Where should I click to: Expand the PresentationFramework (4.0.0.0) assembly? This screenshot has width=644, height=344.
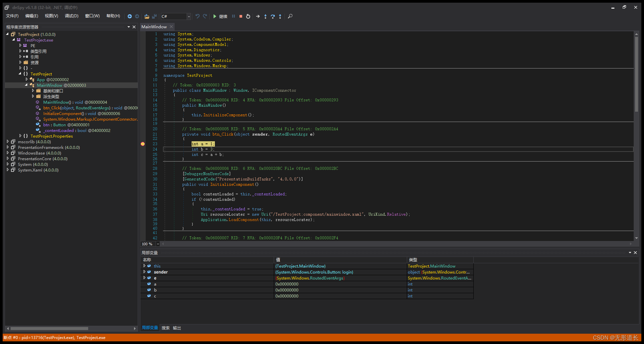point(7,147)
